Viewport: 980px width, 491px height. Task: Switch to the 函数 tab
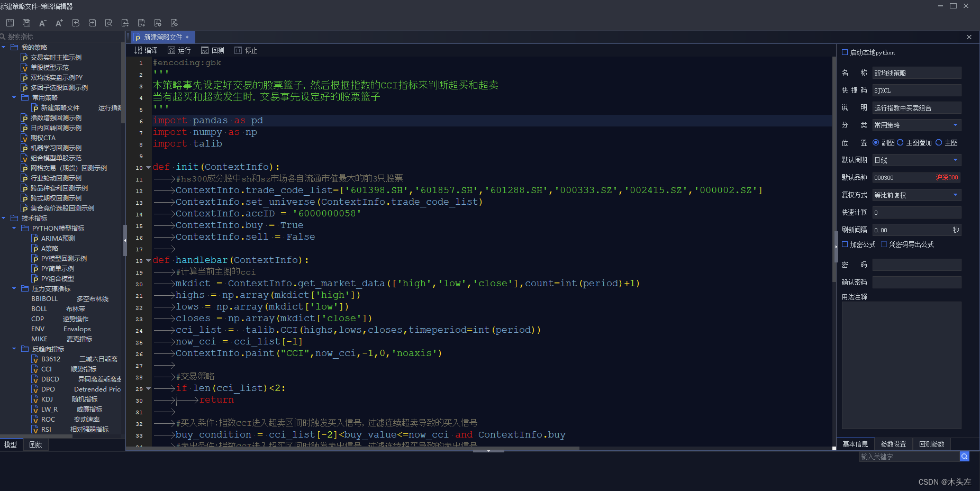35,445
